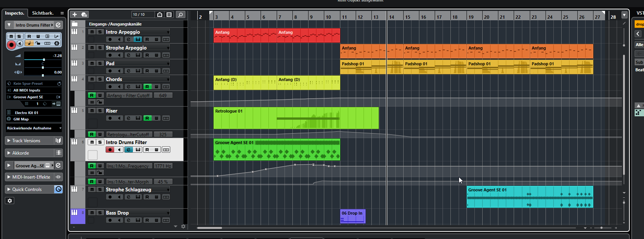644x239 pixels.
Task: Click the inspector volume fader at -7.28
Action: coord(44,60)
